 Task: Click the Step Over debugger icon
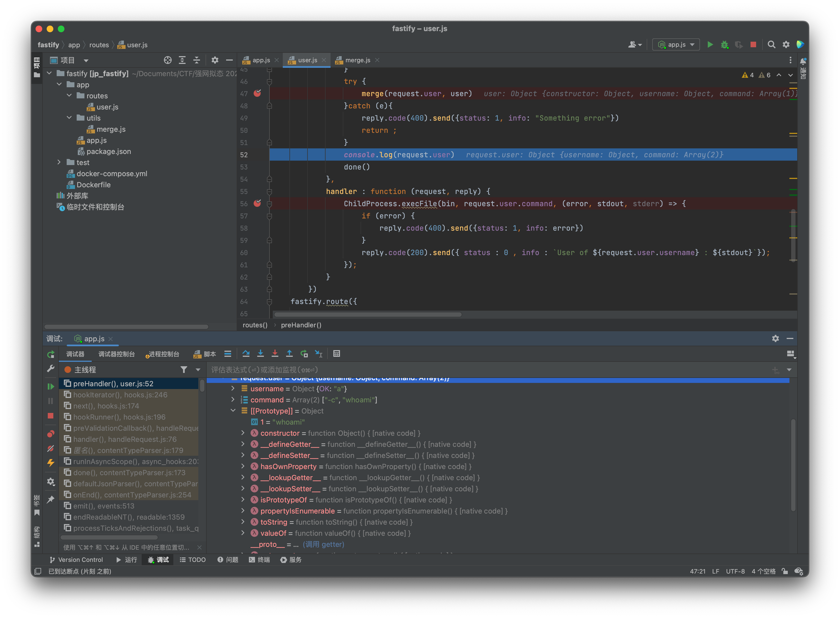(246, 353)
